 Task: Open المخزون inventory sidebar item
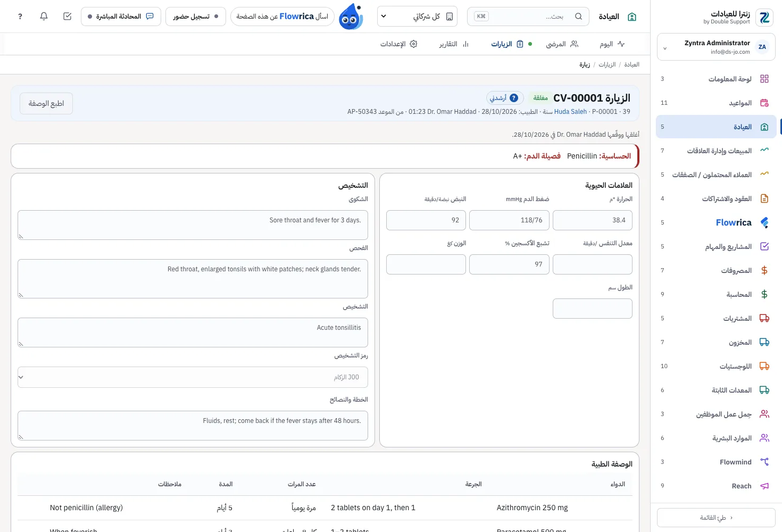716,342
